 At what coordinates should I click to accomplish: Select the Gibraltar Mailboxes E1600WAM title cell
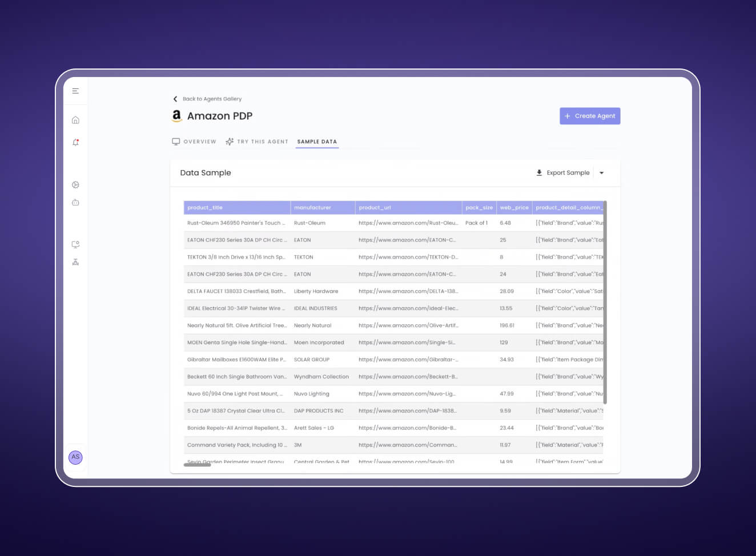(236, 360)
